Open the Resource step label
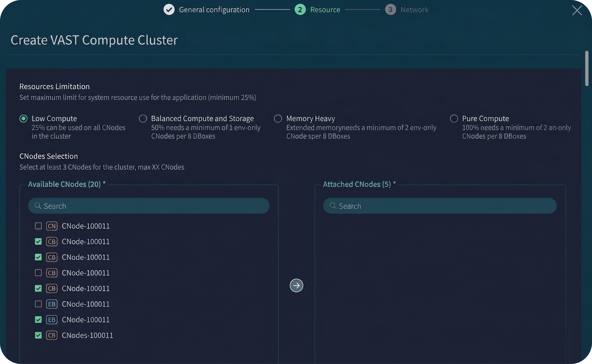592x364 pixels. tap(325, 10)
